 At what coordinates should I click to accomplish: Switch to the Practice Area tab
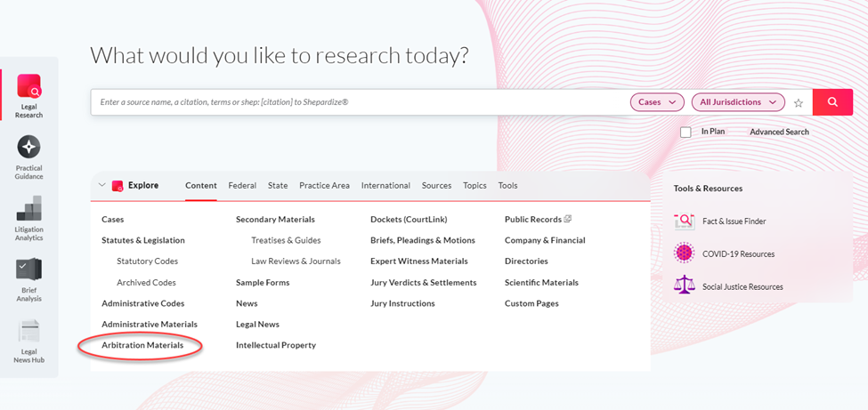(324, 186)
